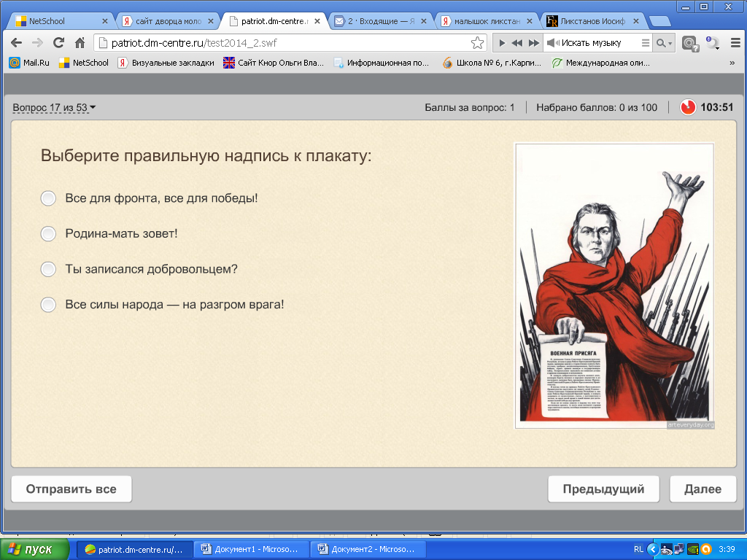Image resolution: width=747 pixels, height=560 pixels.
Task: Show hidden bookmarks with the double chevron
Action: (732, 63)
